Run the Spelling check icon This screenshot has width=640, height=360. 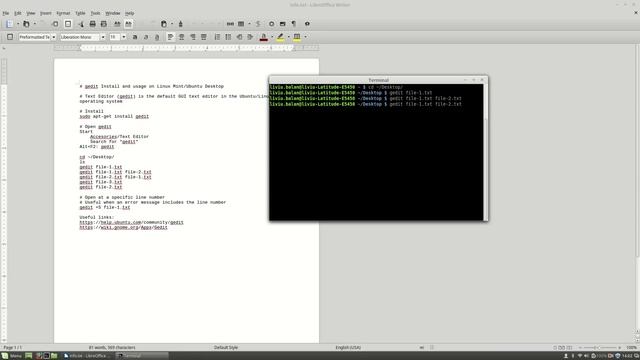click(x=117, y=24)
